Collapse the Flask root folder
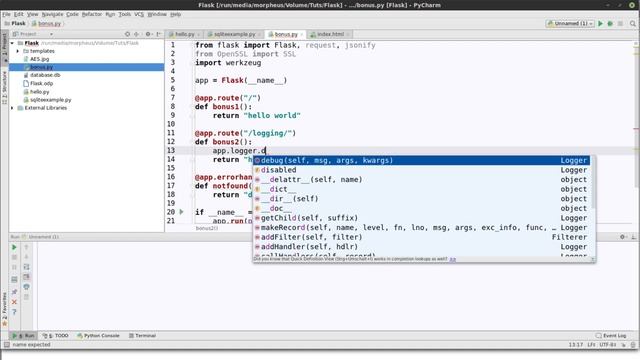640x360 pixels. tap(12, 43)
